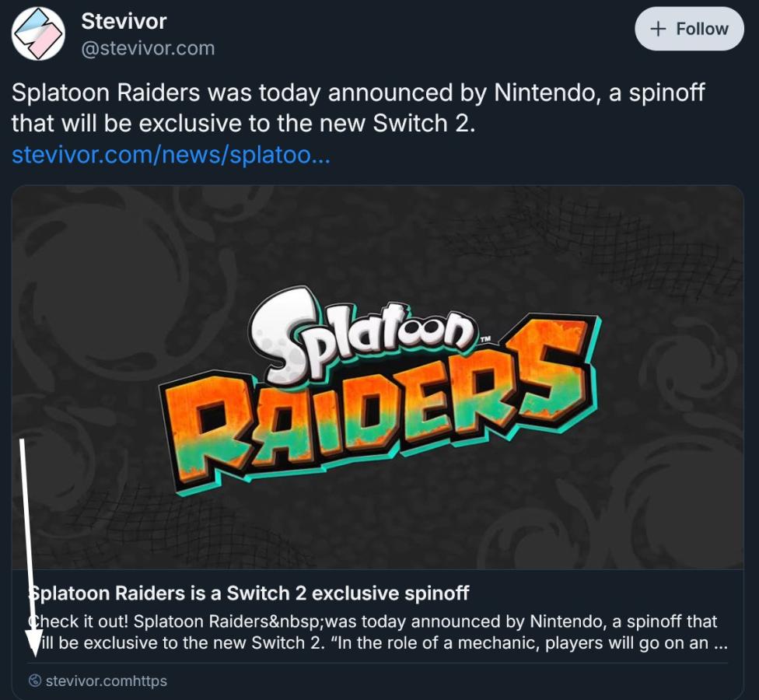The image size is (759, 700).
Task: Follow the Stevivor account
Action: 689,29
